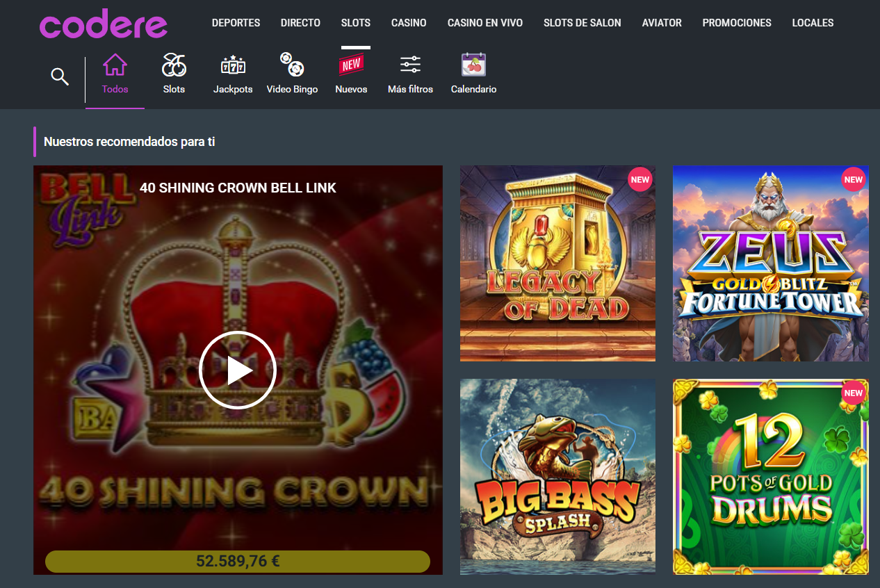Open Zeus Gold Blitz Fortune Tower game

(x=770, y=263)
